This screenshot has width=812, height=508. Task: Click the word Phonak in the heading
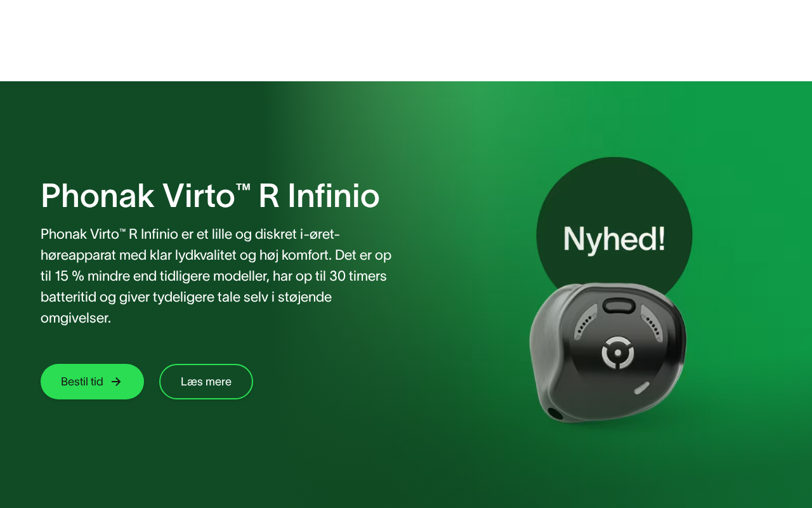click(x=98, y=196)
